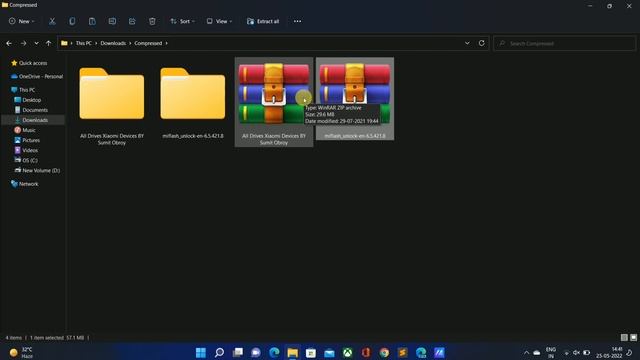This screenshot has width=640, height=360.
Task: Select Network in navigation pane
Action: click(24, 184)
